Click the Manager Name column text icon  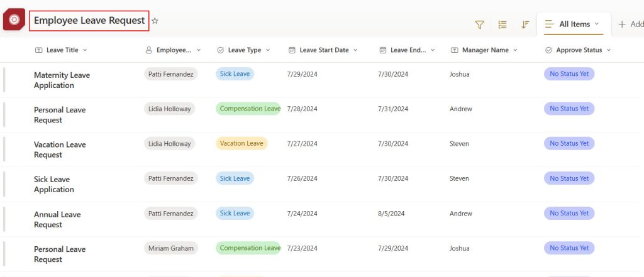click(x=454, y=50)
